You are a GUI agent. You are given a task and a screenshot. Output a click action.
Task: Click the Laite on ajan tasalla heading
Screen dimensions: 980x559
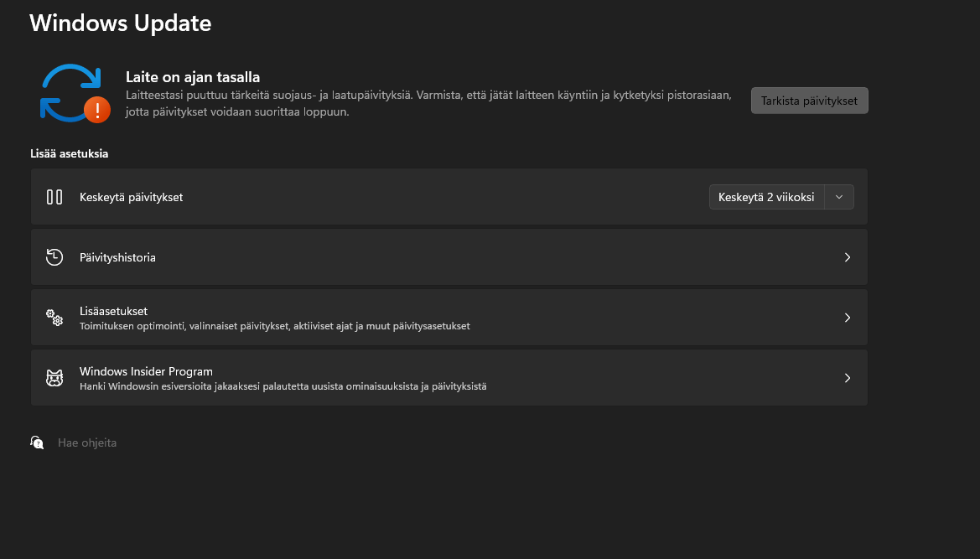click(193, 77)
